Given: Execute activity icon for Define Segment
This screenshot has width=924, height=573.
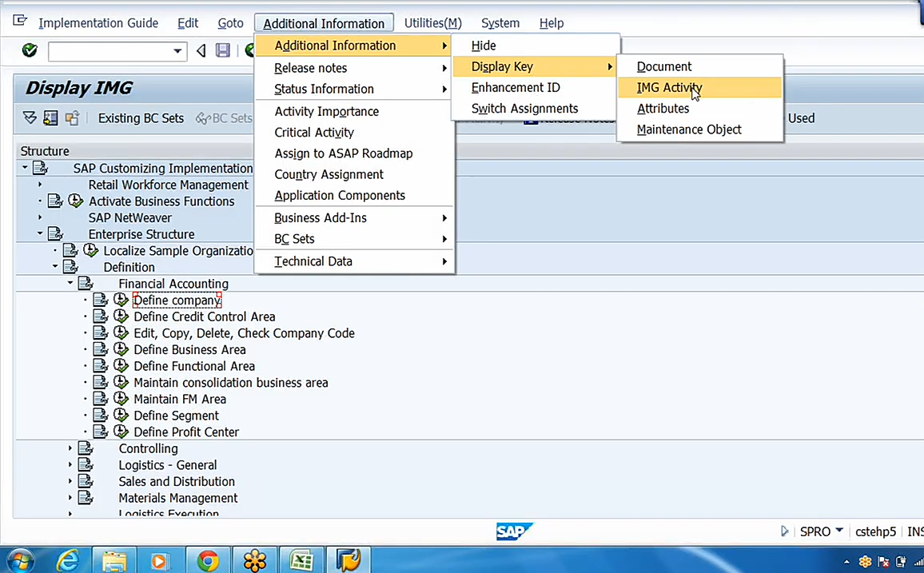Looking at the screenshot, I should (121, 416).
